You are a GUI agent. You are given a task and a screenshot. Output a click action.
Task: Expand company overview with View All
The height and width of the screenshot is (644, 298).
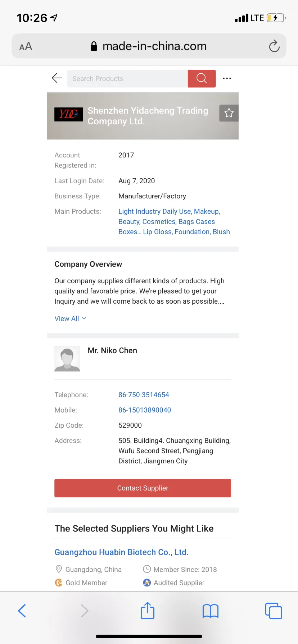70,318
